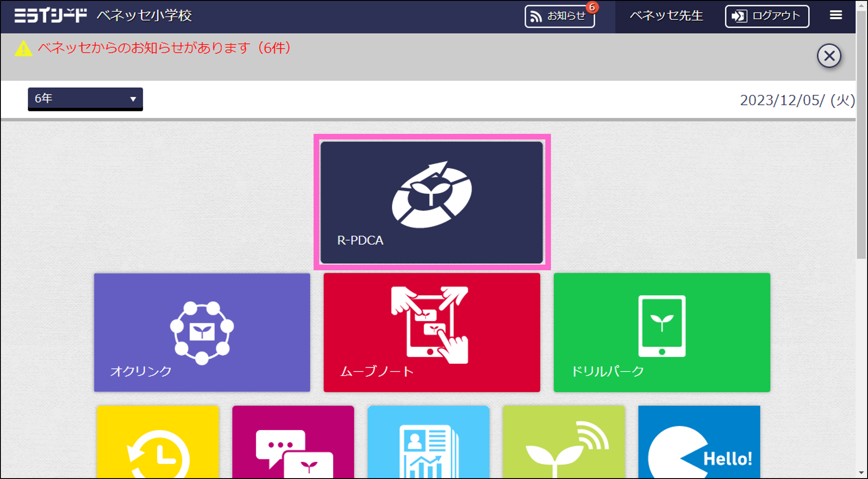Click the red notification badge 6
This screenshot has height=479, width=868.
click(x=592, y=7)
